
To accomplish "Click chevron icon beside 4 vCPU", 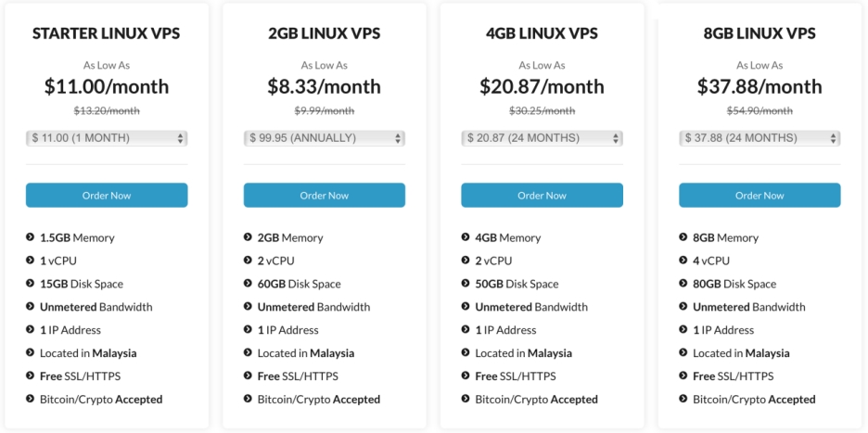I will point(683,260).
